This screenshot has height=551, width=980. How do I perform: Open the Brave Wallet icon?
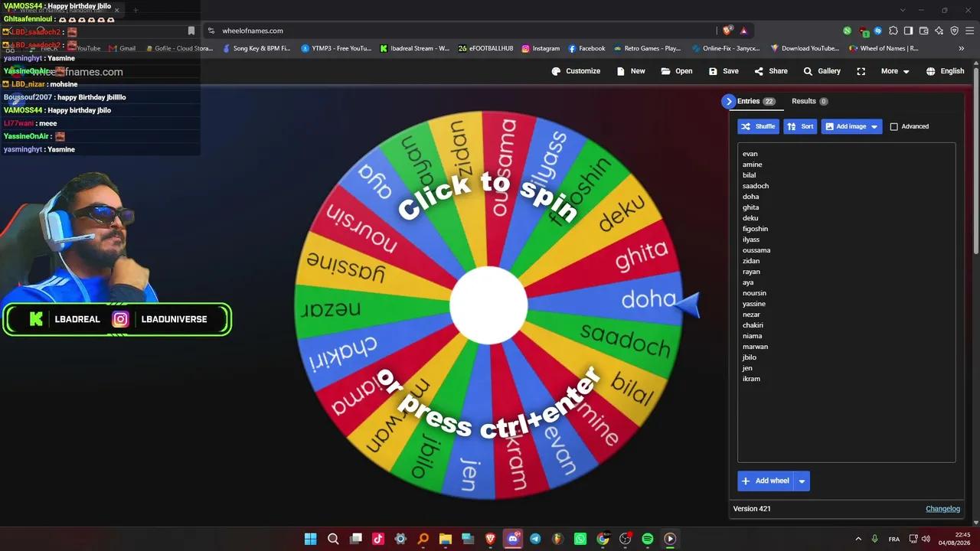point(923,31)
